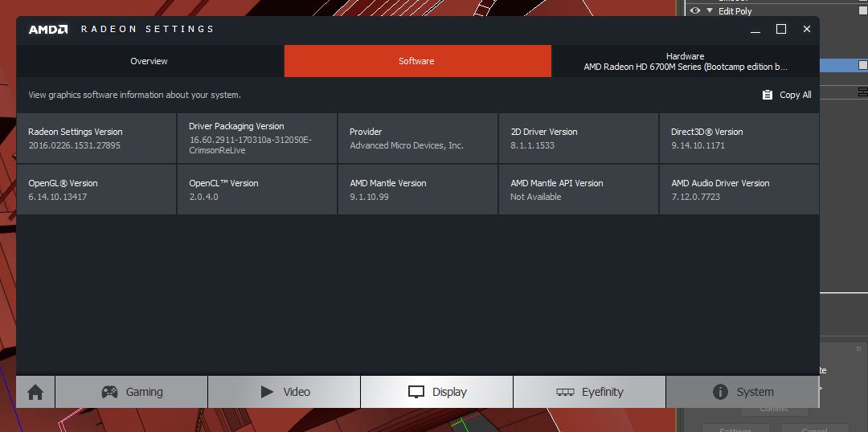868x432 pixels.
Task: Collapse the Edit Poly modifier arrow
Action: tap(710, 10)
